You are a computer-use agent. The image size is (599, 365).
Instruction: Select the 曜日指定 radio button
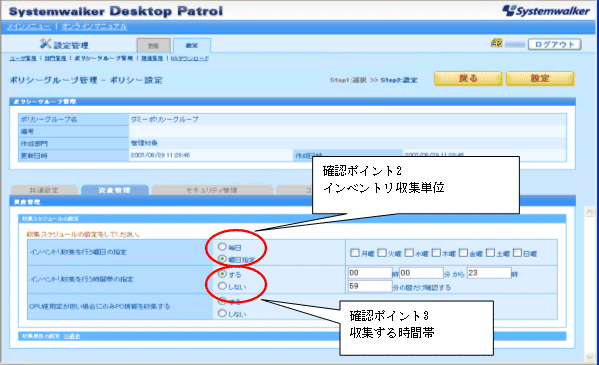click(x=222, y=259)
